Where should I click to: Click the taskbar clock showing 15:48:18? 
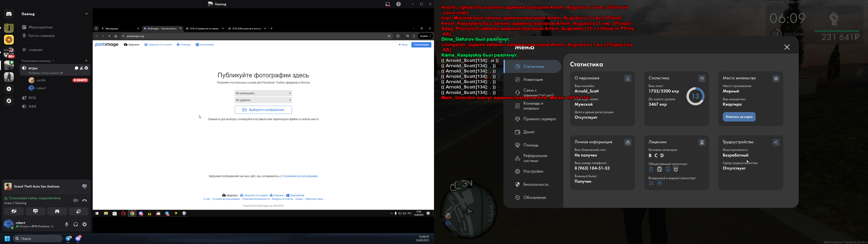click(422, 239)
